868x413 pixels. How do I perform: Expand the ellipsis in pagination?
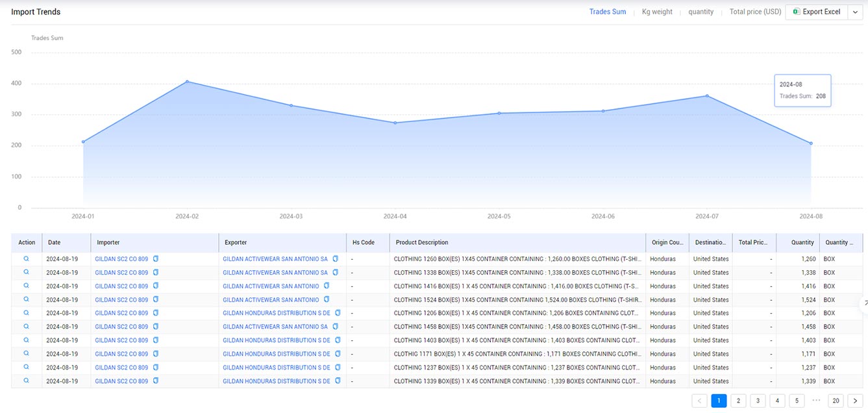(x=816, y=401)
